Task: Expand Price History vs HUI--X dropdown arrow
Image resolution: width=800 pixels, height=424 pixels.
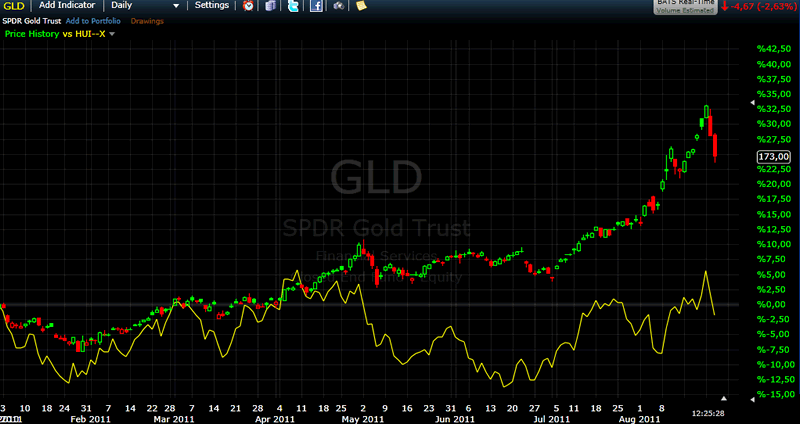Action: (112, 34)
